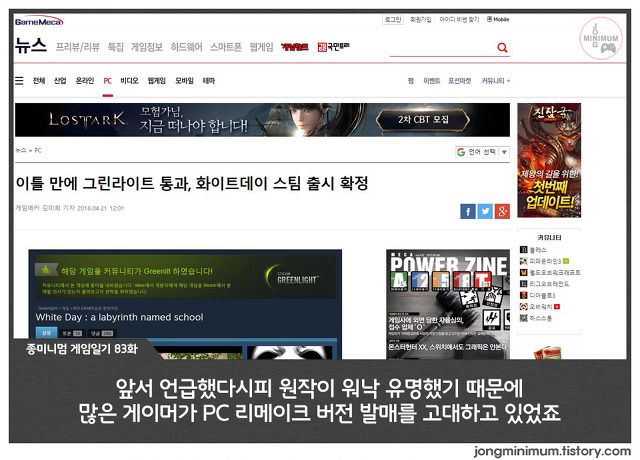Select the PC news tab
640x460 pixels.
pyautogui.click(x=107, y=81)
